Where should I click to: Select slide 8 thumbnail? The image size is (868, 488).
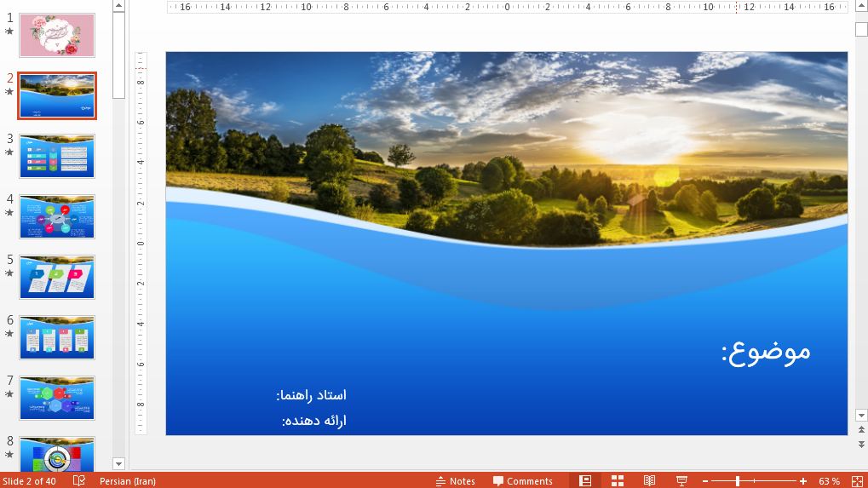click(57, 454)
